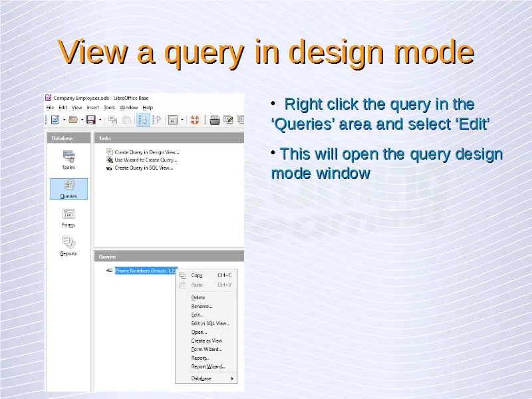Open the Forms section icon

pos(68,216)
